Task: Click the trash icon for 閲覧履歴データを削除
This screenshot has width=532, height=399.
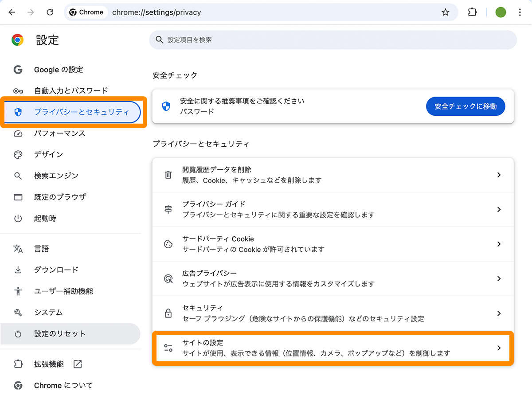Action: point(168,175)
